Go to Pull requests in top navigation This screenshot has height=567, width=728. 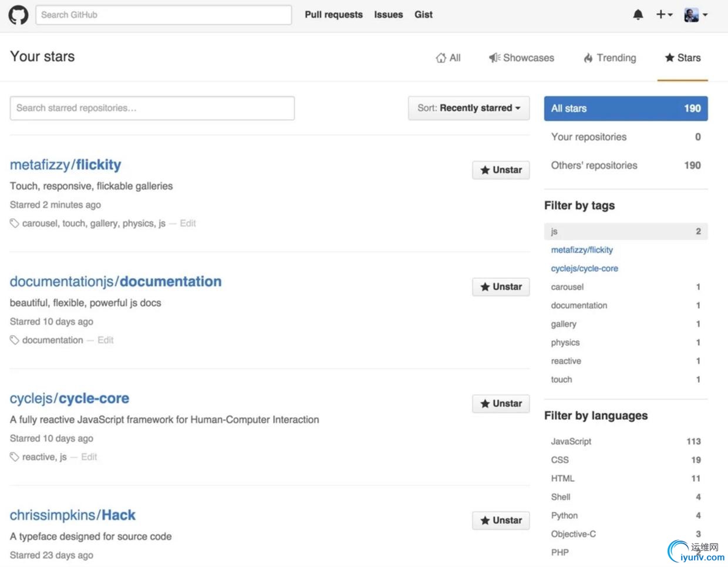point(333,15)
